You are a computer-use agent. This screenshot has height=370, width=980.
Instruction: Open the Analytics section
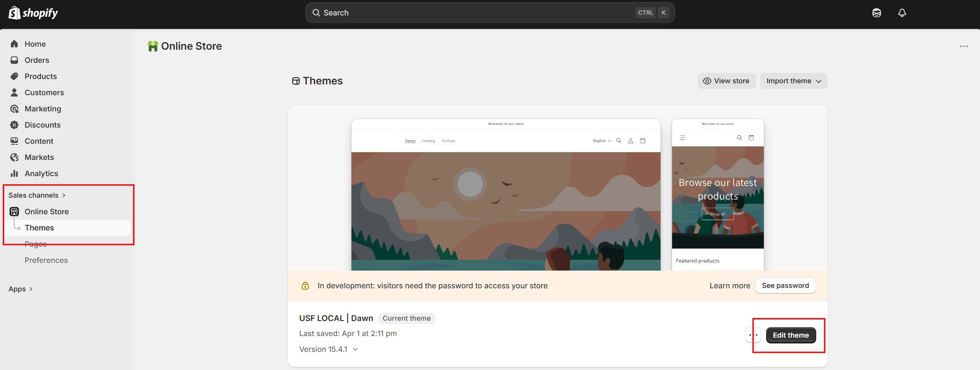click(41, 173)
